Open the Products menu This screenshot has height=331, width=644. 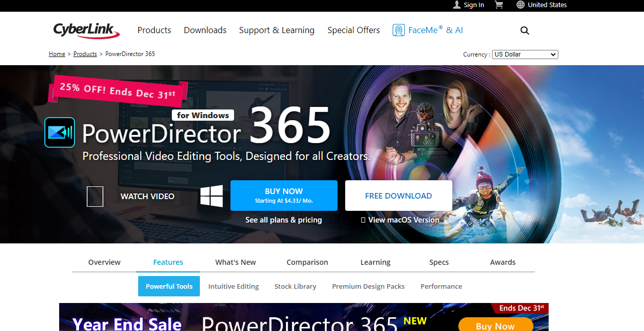pos(154,31)
